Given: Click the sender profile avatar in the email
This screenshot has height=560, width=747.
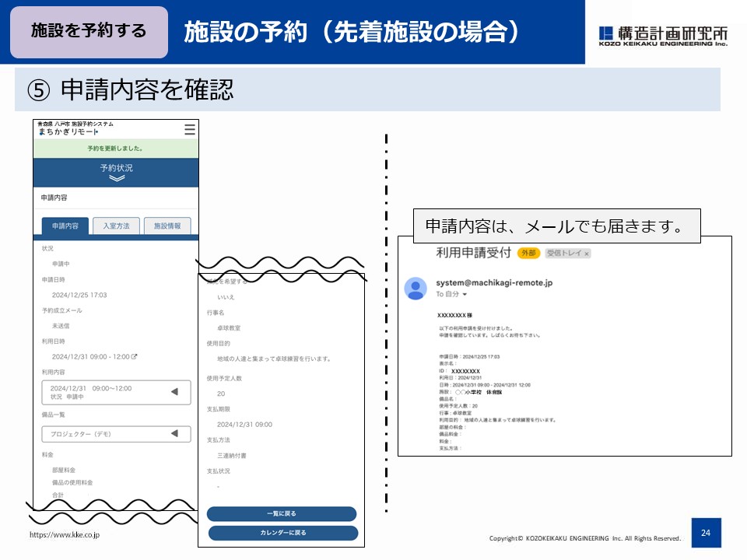Looking at the screenshot, I should point(416,288).
